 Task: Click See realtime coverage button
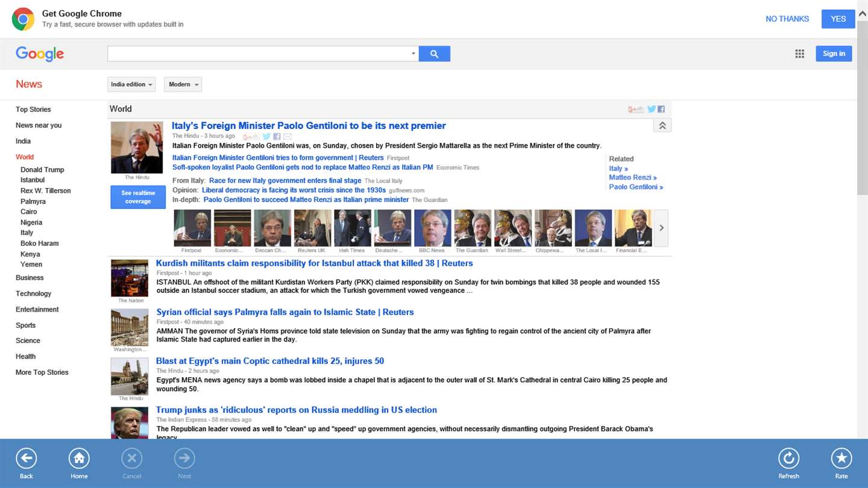coord(138,197)
